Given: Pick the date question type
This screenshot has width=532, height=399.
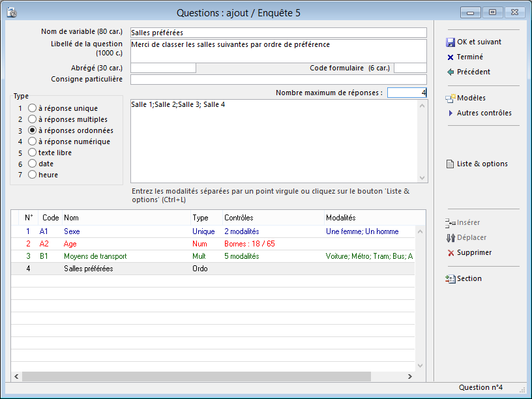Looking at the screenshot, I should point(32,164).
